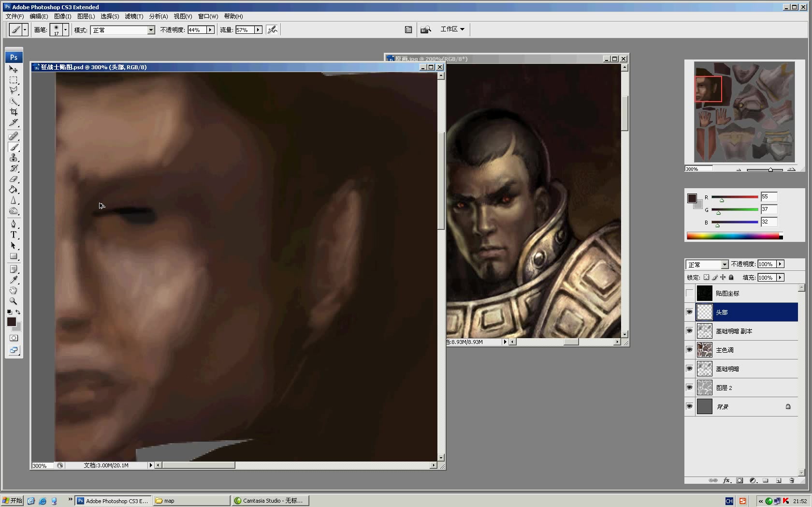
Task: Open the 工作区 workspace dropdown
Action: [452, 29]
